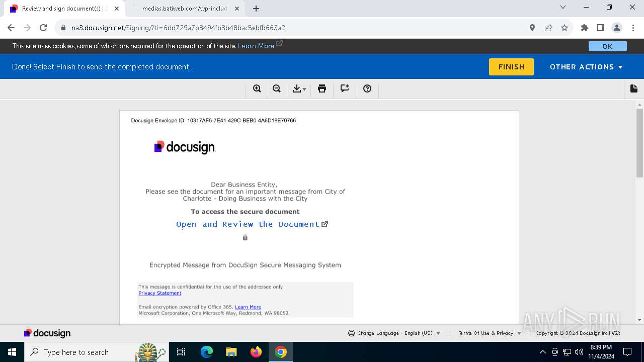Open Chrome three-dot menu

633,28
